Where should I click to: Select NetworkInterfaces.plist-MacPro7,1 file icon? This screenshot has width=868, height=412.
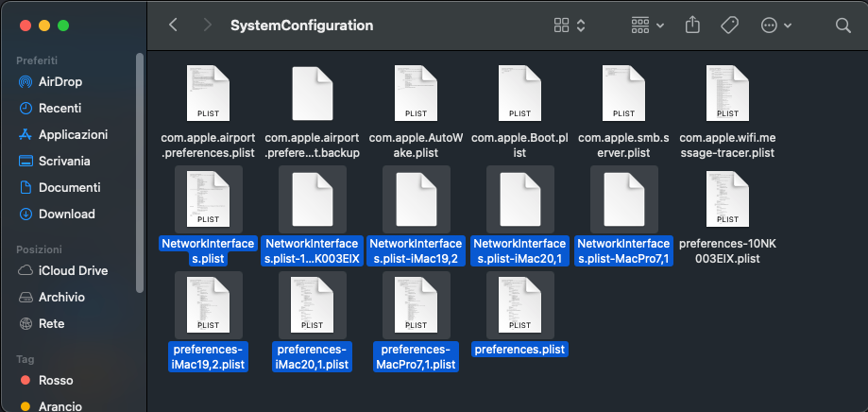tap(624, 198)
